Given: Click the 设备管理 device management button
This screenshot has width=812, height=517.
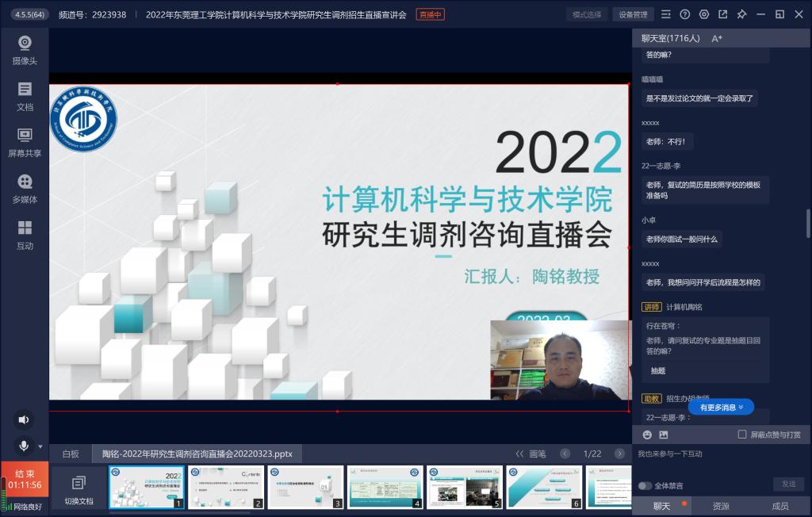Looking at the screenshot, I should click(633, 14).
